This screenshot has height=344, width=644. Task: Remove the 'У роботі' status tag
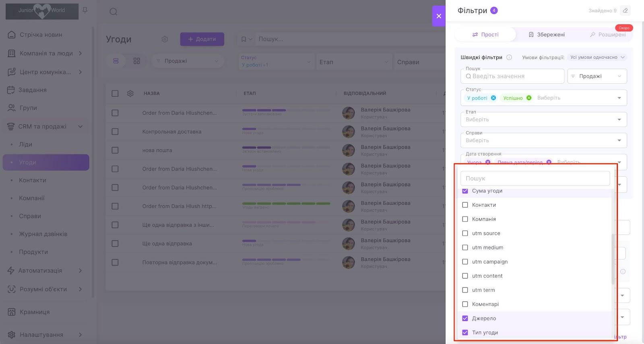pyautogui.click(x=493, y=98)
